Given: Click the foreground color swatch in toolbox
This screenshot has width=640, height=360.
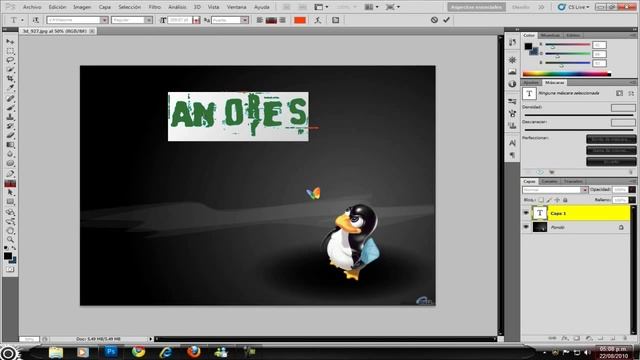Looking at the screenshot, I should click(x=8, y=256).
